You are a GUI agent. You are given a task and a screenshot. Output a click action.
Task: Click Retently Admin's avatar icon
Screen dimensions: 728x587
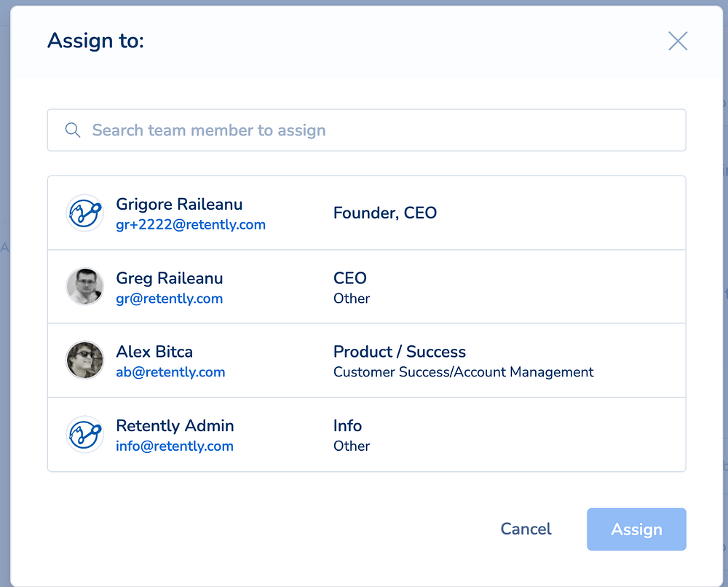click(x=84, y=435)
